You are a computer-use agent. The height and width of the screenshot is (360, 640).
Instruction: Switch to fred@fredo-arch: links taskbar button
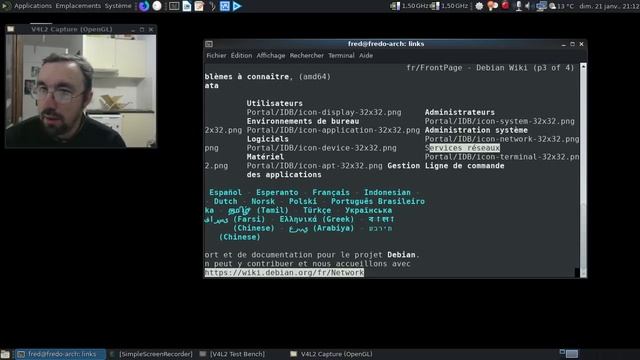pos(60,354)
